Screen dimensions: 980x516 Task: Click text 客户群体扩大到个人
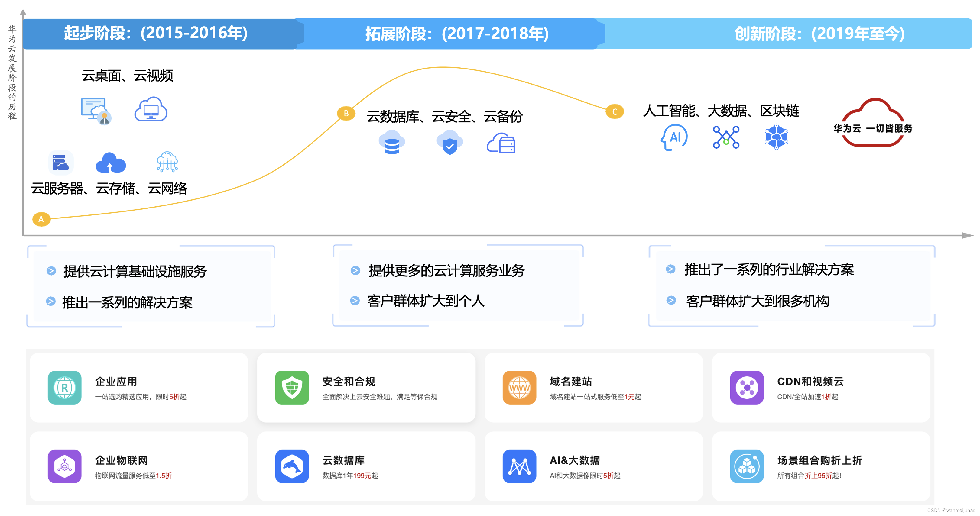click(426, 301)
